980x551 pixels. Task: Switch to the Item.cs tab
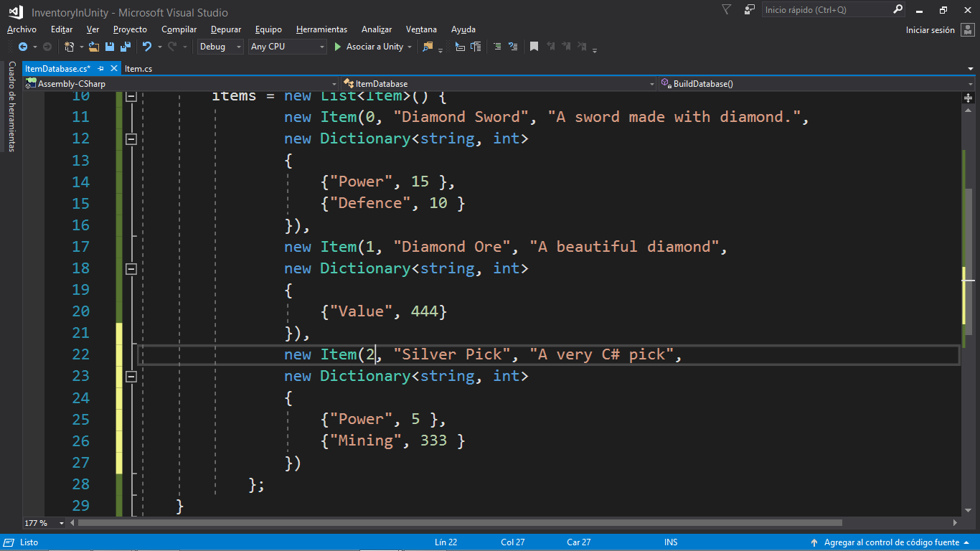pos(138,69)
